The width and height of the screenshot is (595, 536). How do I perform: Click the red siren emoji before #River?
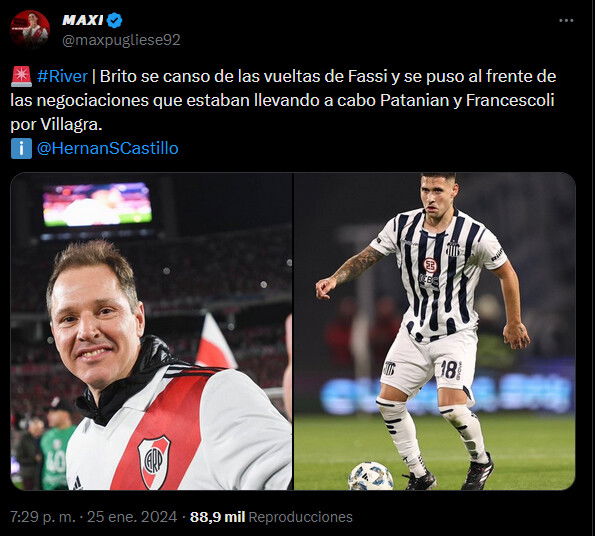tap(22, 77)
